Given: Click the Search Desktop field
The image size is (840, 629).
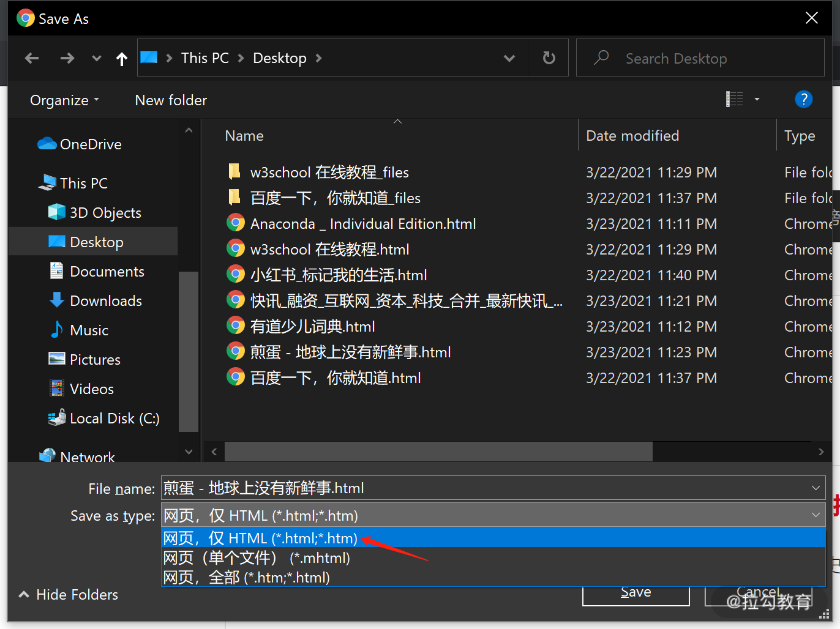Looking at the screenshot, I should tap(700, 58).
